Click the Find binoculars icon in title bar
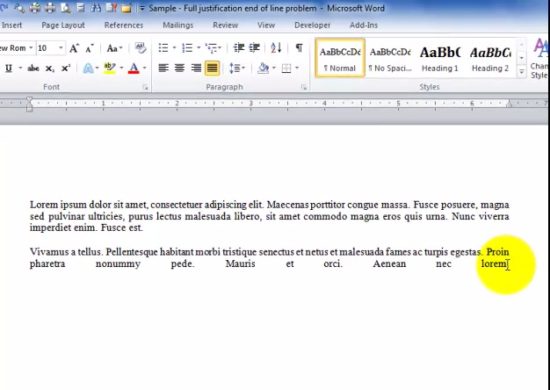Screen dimensions: 550x390 (96, 8)
